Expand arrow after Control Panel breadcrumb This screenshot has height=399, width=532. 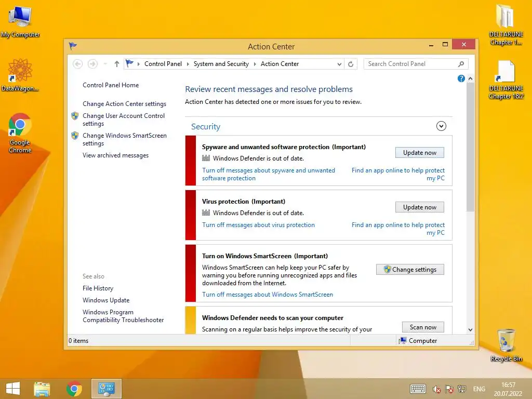(188, 64)
